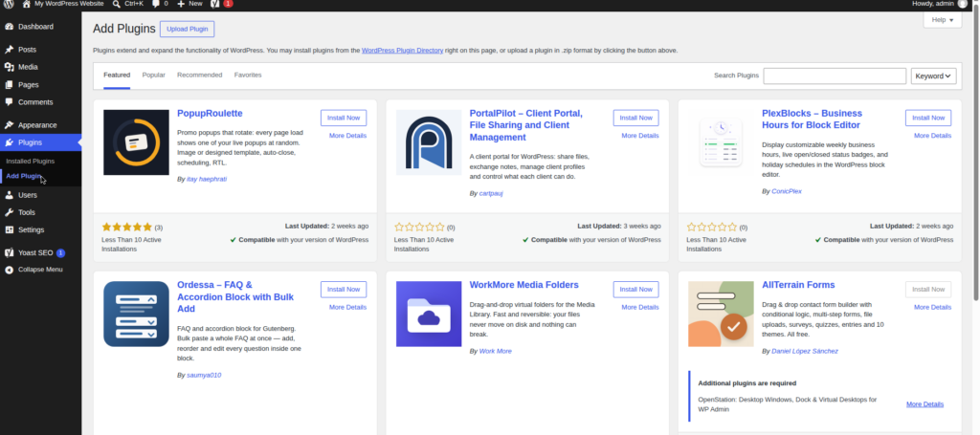
Task: Collapse the admin sidebar menu
Action: click(40, 270)
